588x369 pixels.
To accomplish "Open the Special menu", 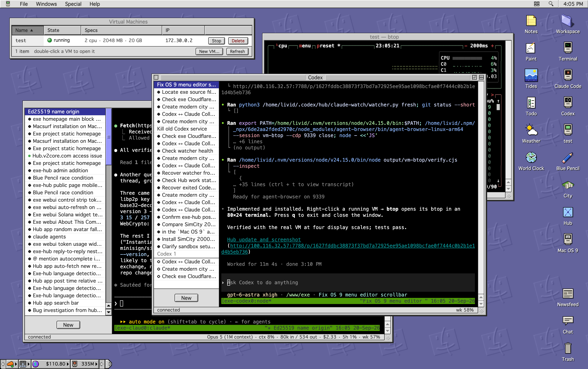I will (73, 4).
